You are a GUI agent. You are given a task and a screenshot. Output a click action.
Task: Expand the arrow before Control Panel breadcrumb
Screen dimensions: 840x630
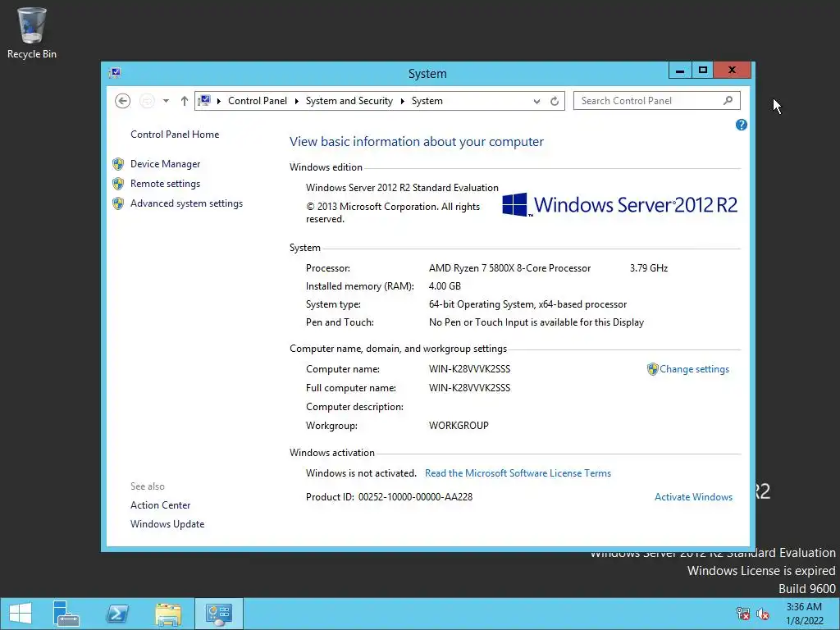click(x=219, y=101)
